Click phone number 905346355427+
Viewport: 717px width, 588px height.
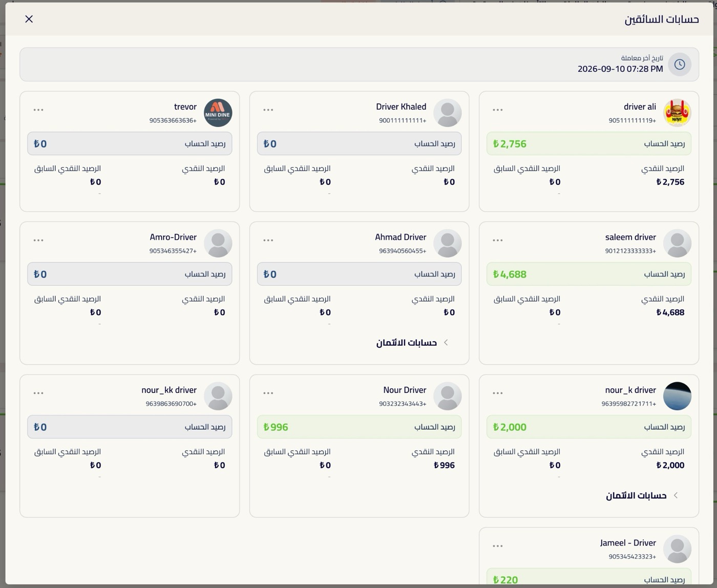pyautogui.click(x=173, y=251)
